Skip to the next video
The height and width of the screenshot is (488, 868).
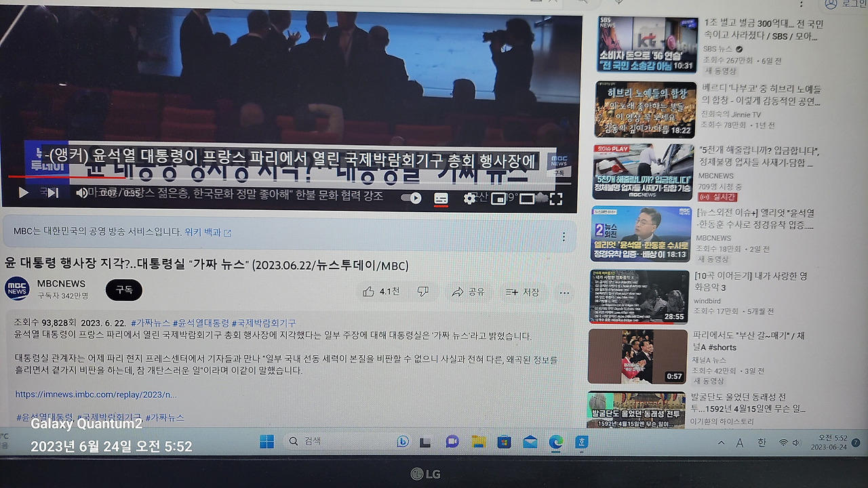click(x=52, y=193)
